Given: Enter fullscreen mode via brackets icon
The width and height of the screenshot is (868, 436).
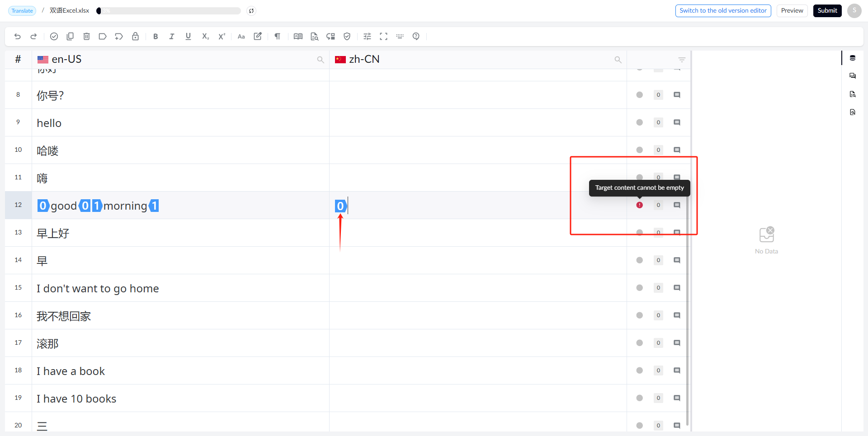Looking at the screenshot, I should (x=383, y=36).
